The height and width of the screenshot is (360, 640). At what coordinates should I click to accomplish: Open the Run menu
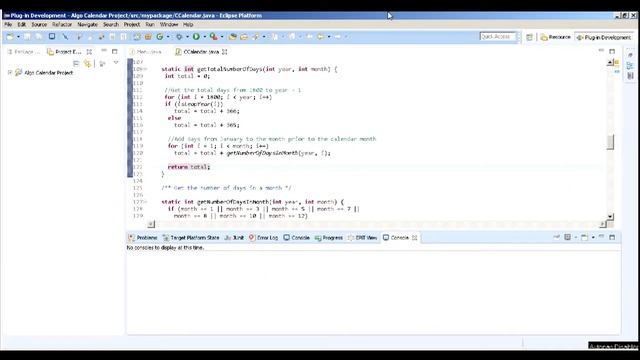click(x=150, y=24)
